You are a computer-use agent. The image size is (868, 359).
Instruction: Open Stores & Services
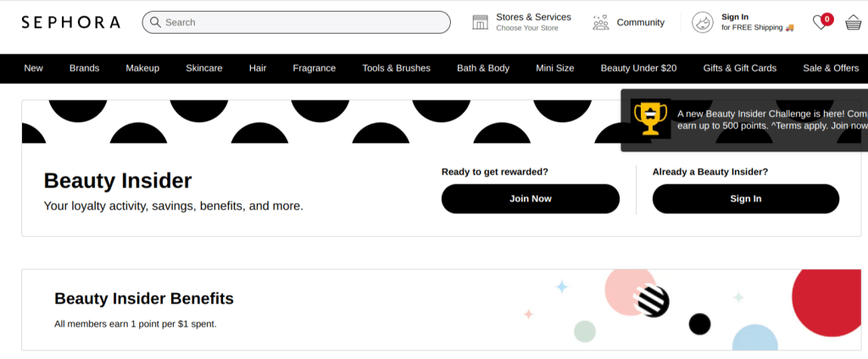click(534, 17)
